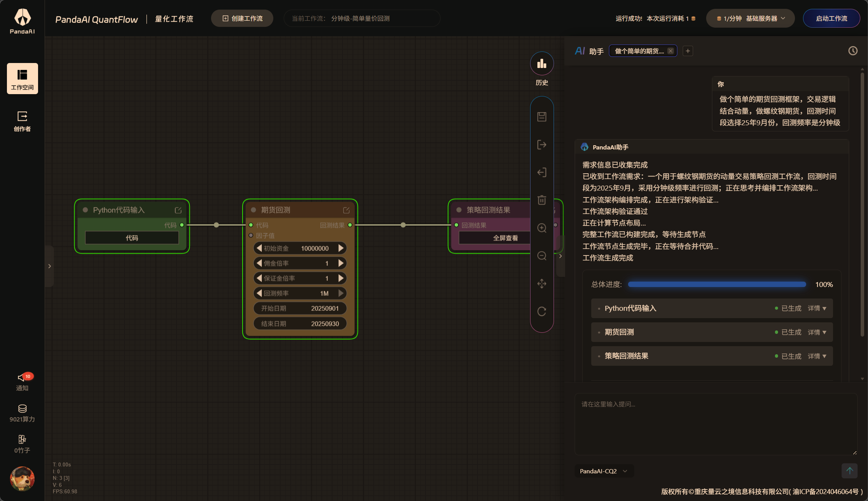Decrease 保证金倍率 with the left arrow

(259, 278)
